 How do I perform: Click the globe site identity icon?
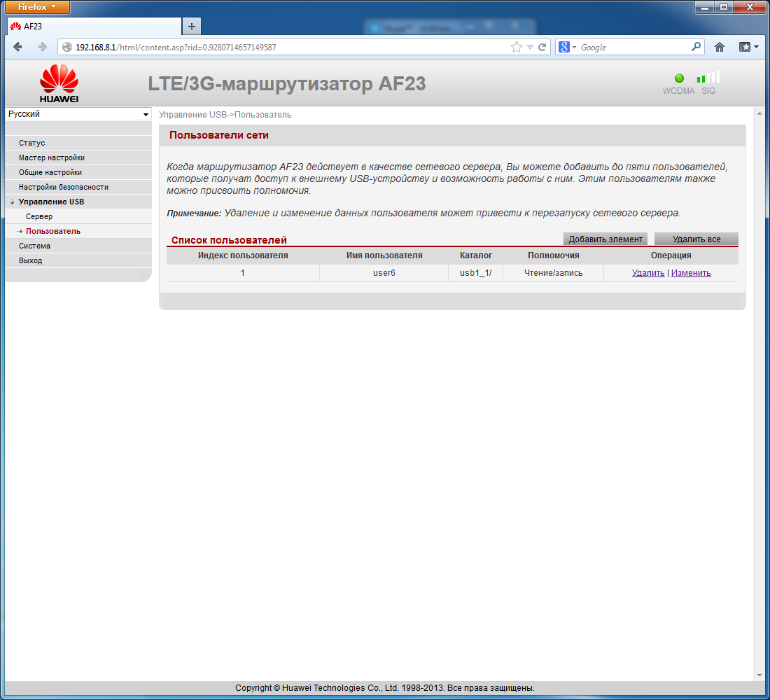click(x=67, y=47)
